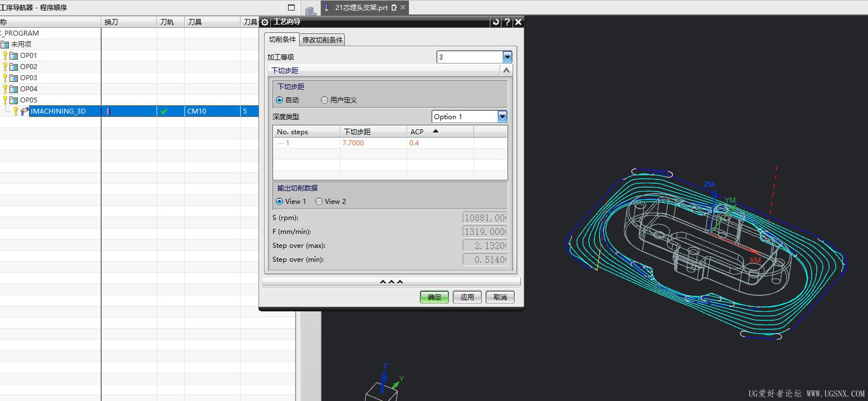Select the IMACHINING_3D operation in the navigator
The width and height of the screenshot is (868, 401).
click(x=58, y=111)
